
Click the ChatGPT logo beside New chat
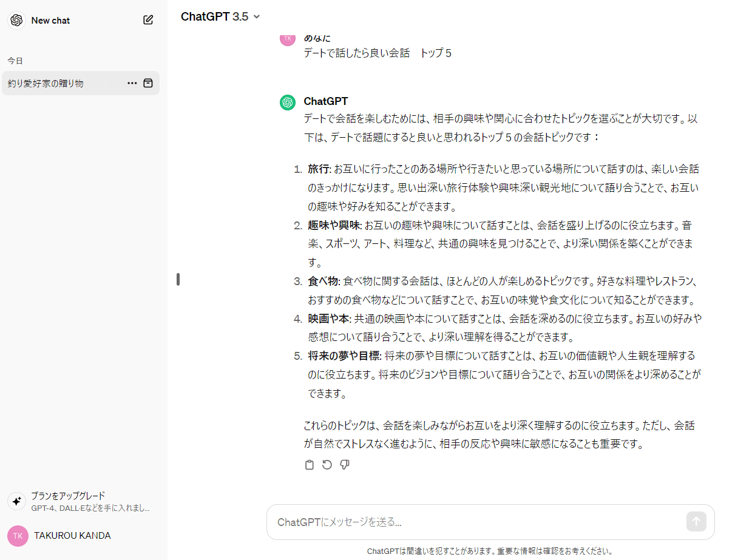16,20
